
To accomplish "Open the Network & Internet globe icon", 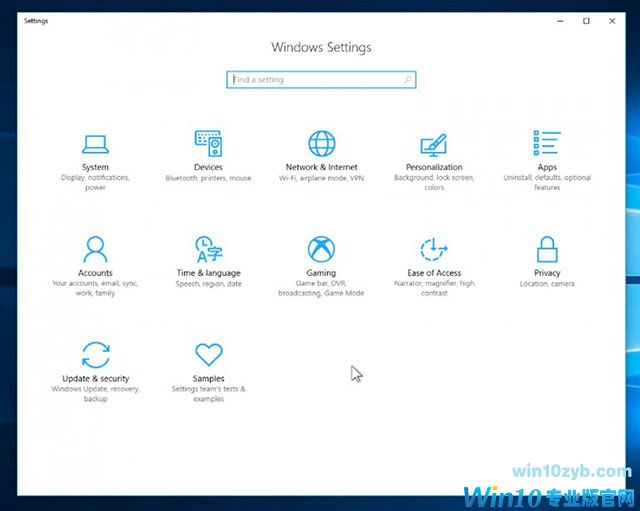I will 322,143.
